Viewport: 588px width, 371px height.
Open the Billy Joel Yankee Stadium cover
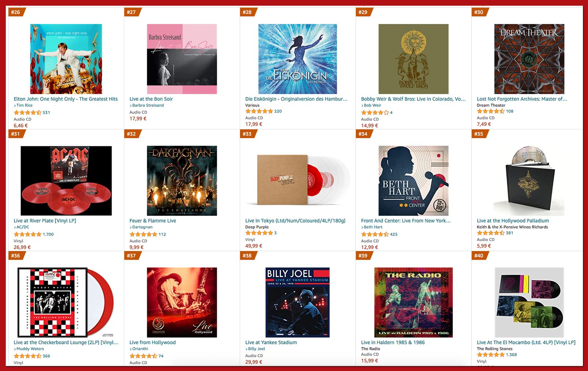coord(298,302)
